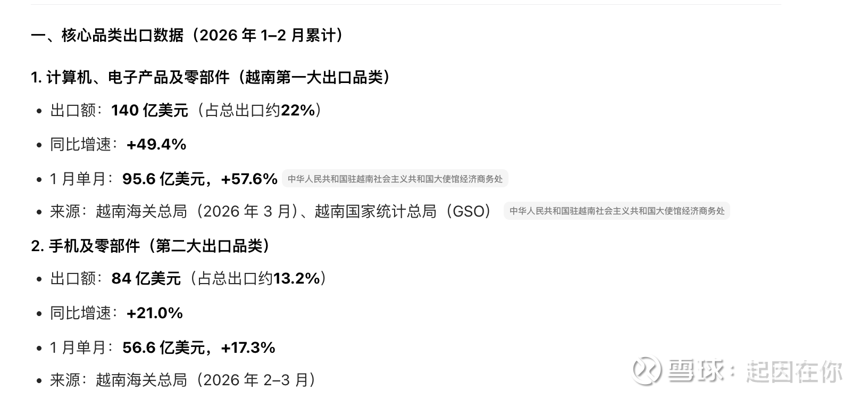Click the January figure 56.6 亿美元
This screenshot has width=868, height=398.
pos(163,348)
